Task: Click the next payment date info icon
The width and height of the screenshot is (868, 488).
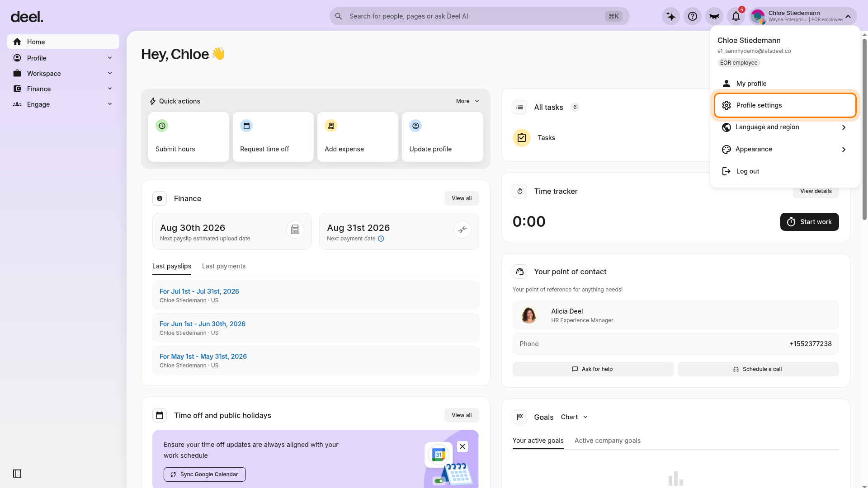Action: (x=381, y=239)
